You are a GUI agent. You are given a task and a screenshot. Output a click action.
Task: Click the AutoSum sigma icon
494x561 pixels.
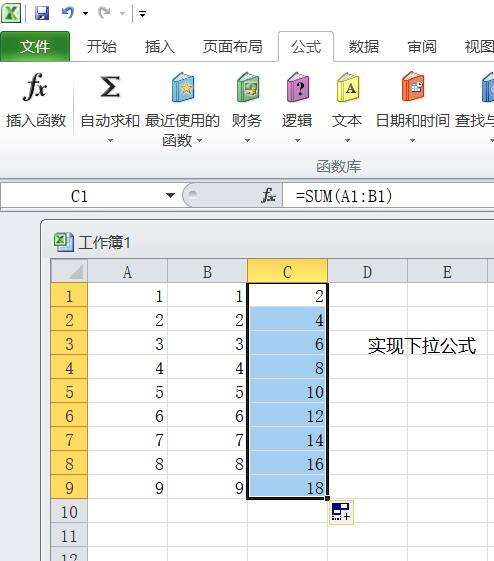109,87
